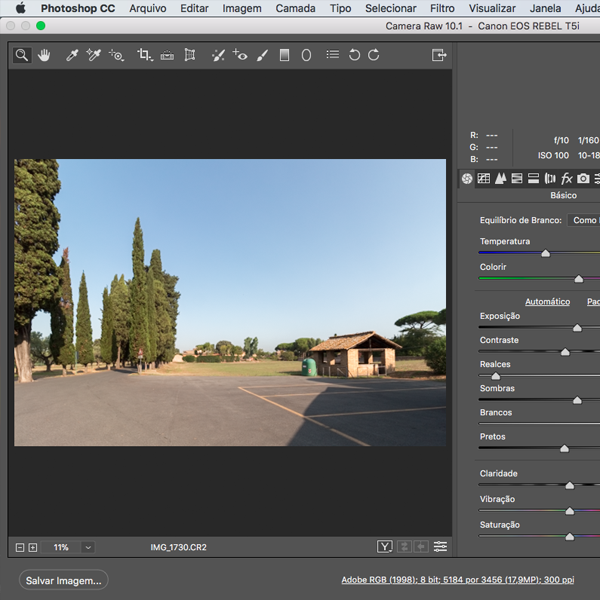600x600 pixels.
Task: Click the Temperatura slider handle
Action: coord(545,254)
